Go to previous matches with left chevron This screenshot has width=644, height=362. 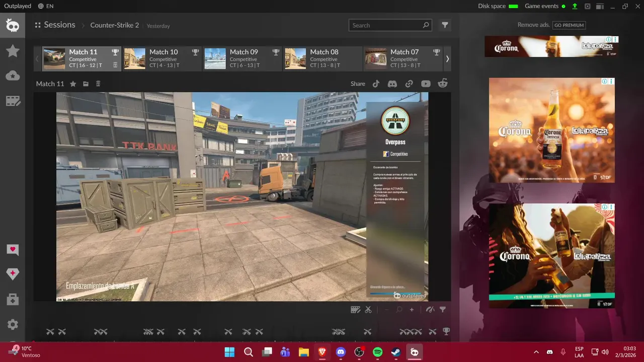point(37,59)
